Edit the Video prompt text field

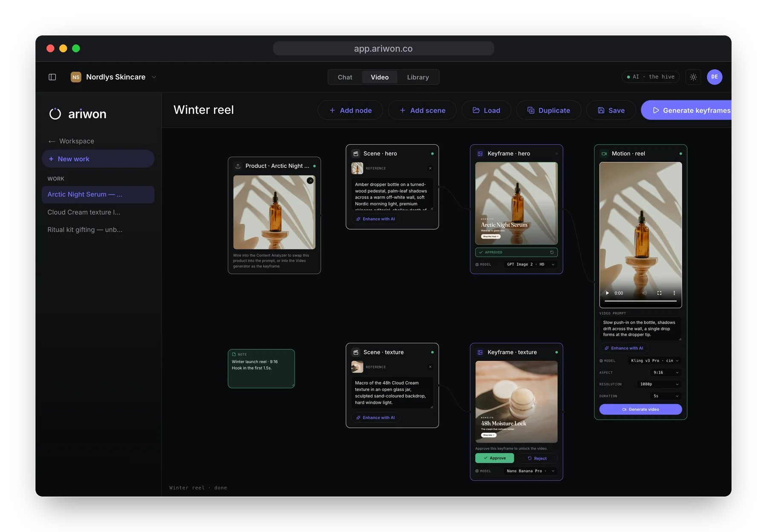640,328
